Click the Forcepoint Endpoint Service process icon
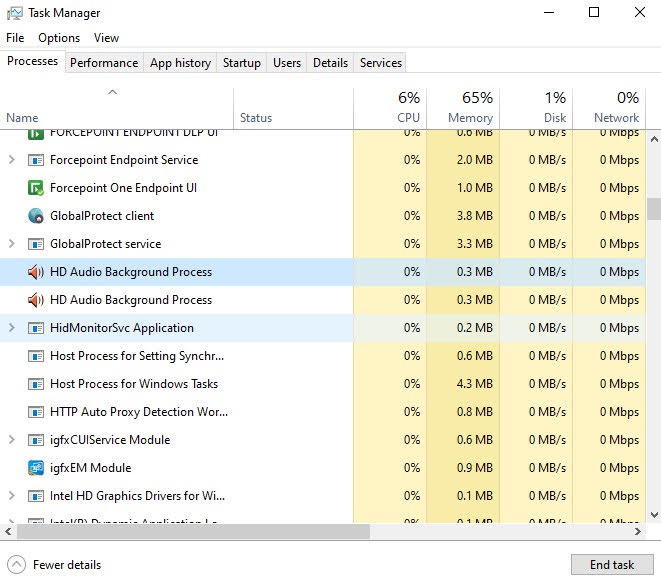This screenshot has width=661, height=586. click(x=36, y=160)
